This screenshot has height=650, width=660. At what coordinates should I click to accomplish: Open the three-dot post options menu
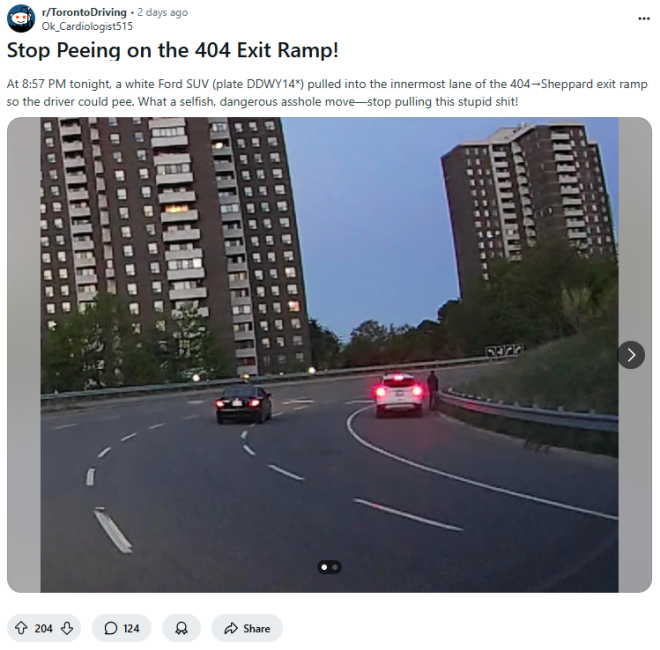click(644, 19)
